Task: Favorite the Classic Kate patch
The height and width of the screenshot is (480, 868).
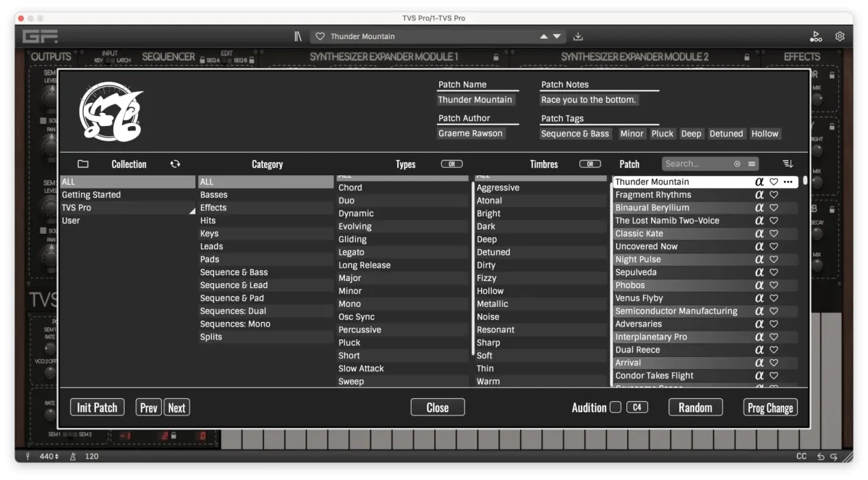Action: pos(773,234)
